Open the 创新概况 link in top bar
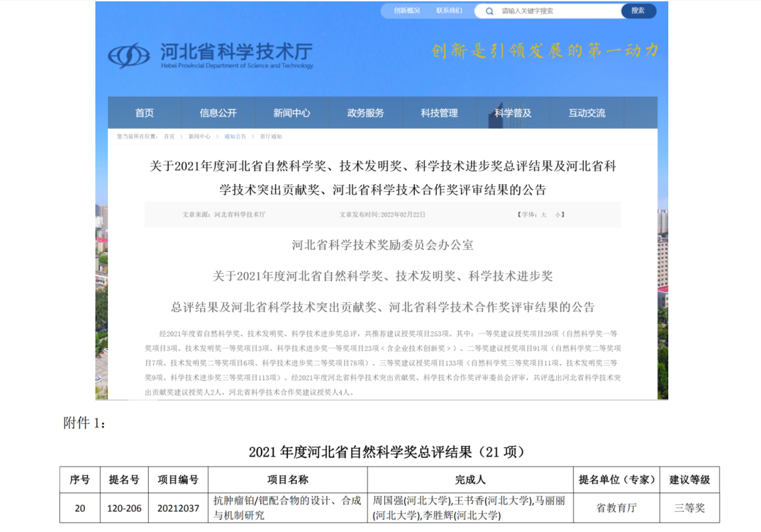 (x=407, y=11)
